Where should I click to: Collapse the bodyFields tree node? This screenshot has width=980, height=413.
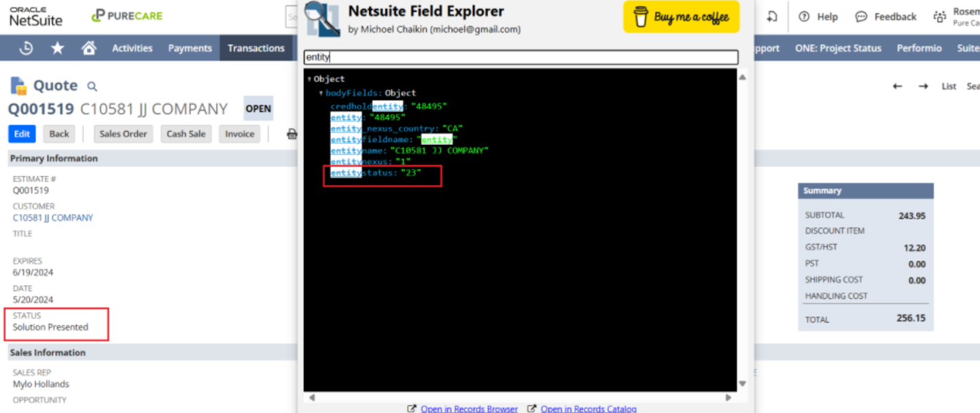pyautogui.click(x=321, y=93)
